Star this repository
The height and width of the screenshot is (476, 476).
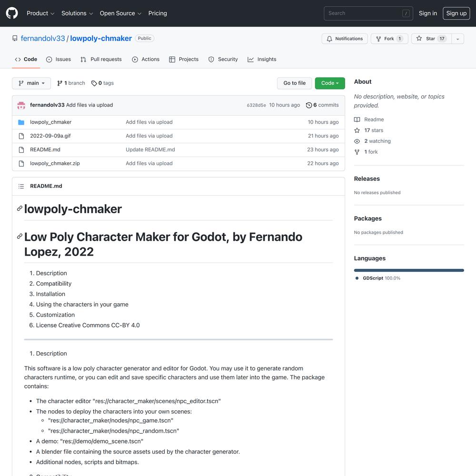point(431,39)
